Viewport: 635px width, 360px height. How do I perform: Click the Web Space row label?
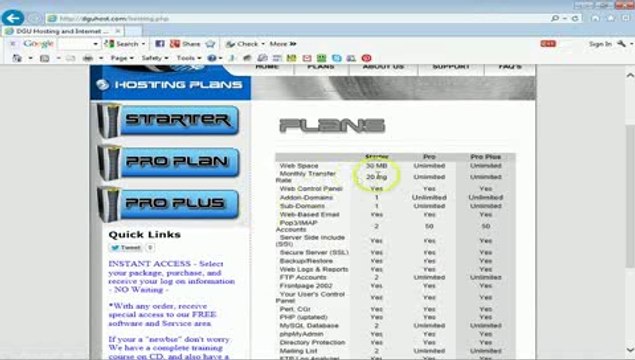299,166
